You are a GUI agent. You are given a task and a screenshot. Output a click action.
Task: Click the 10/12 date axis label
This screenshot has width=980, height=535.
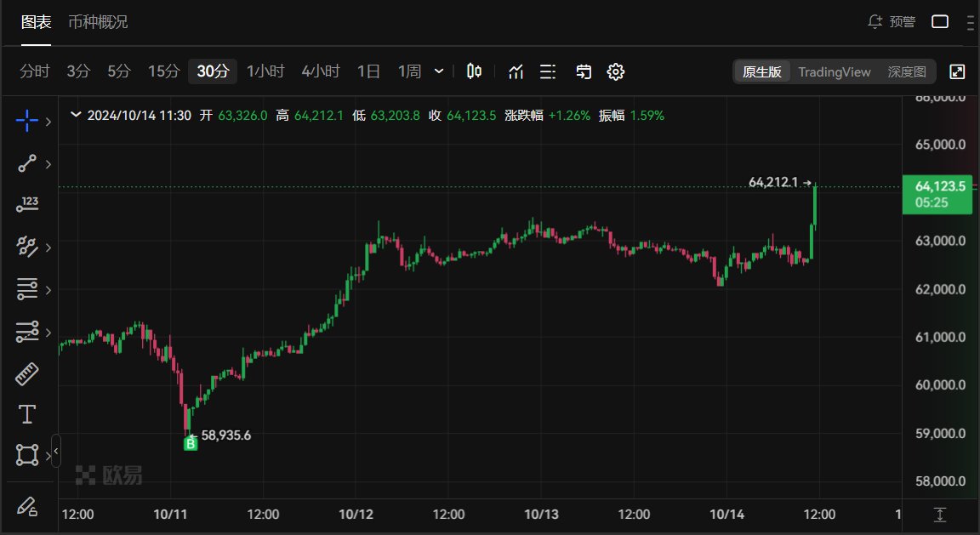tap(356, 515)
